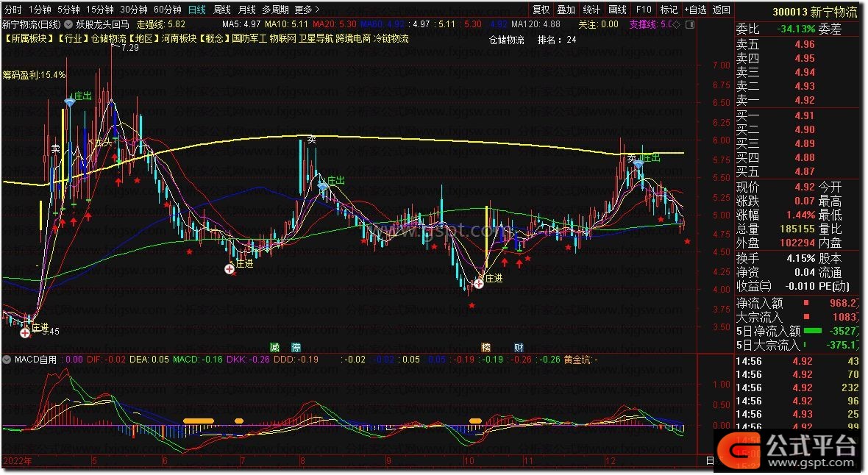Click the 仓储物流 industry sector link
This screenshot has width=868, height=475.
coord(109,39)
